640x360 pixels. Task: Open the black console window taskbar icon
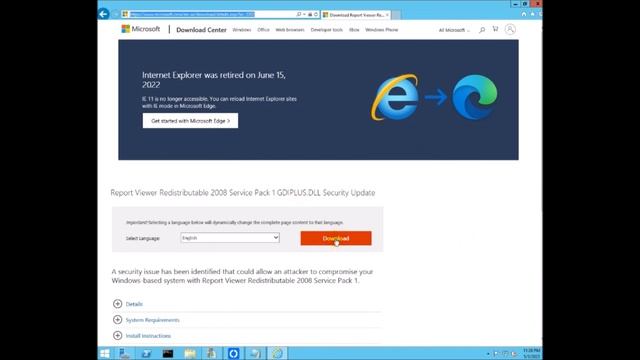(168, 353)
